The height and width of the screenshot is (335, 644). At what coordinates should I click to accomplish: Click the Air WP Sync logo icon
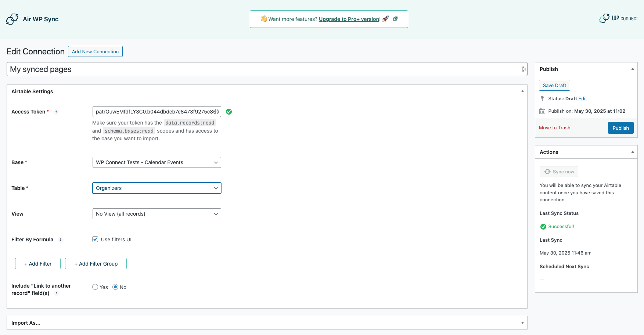coord(12,19)
